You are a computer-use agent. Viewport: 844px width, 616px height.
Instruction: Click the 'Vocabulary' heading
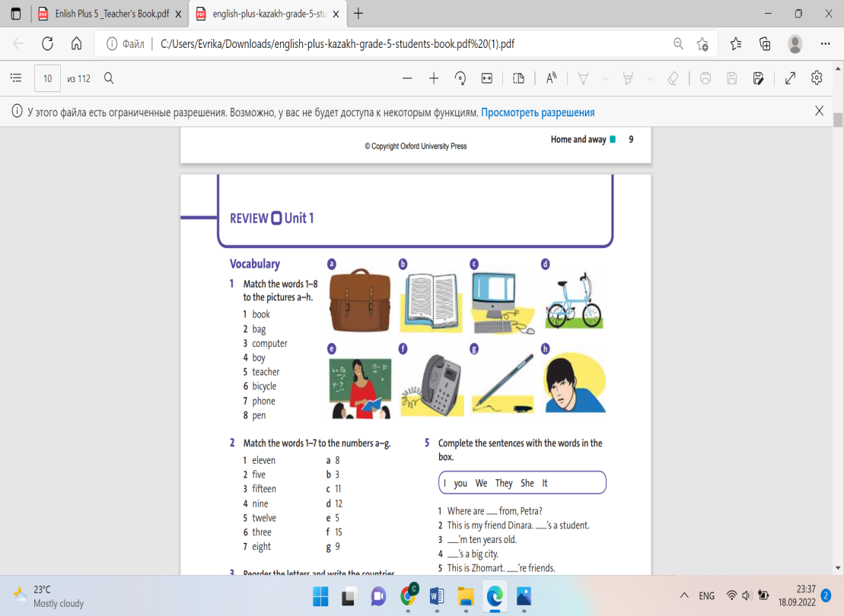tap(255, 264)
